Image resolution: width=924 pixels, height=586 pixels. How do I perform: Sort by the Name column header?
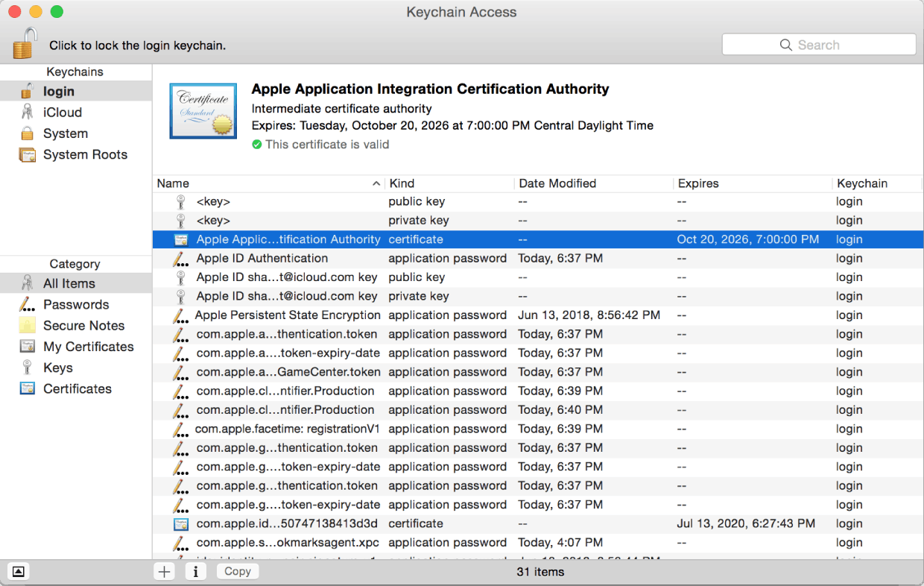[x=269, y=183]
